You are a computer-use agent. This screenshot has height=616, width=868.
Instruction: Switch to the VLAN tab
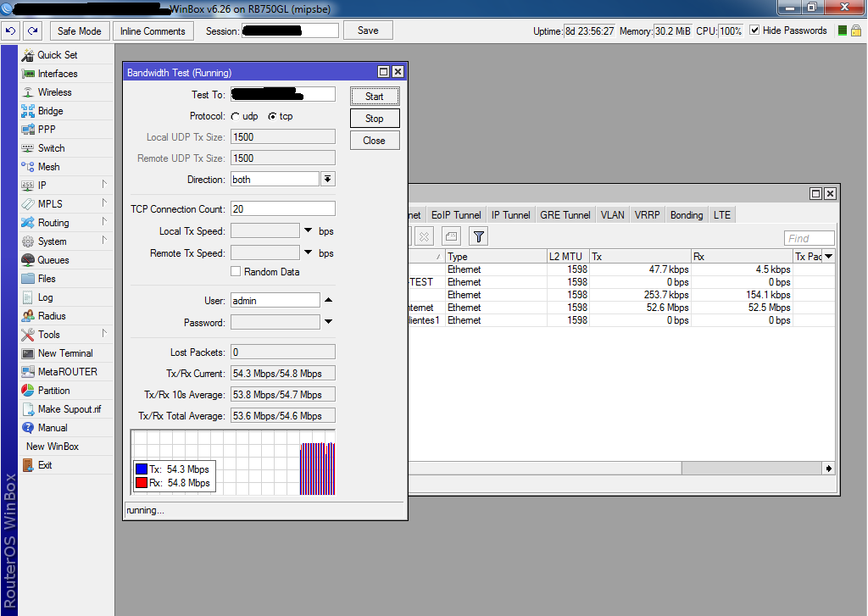(x=612, y=214)
